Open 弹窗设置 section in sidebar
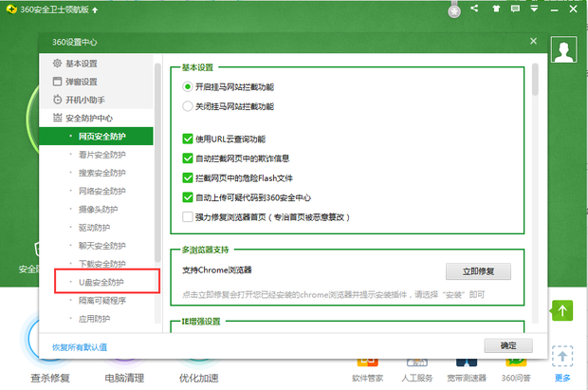Image resolution: width=588 pixels, height=390 pixels. click(x=96, y=82)
